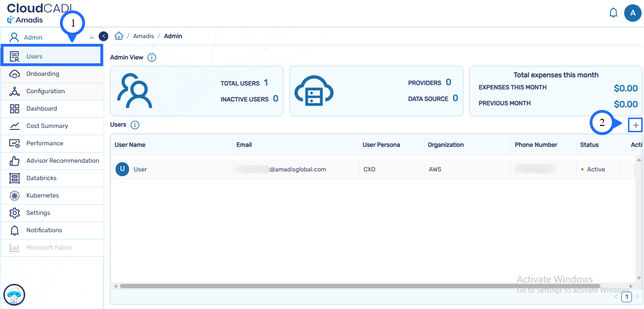Image resolution: width=644 pixels, height=309 pixels.
Task: Add a new user with plus icon
Action: [635, 125]
